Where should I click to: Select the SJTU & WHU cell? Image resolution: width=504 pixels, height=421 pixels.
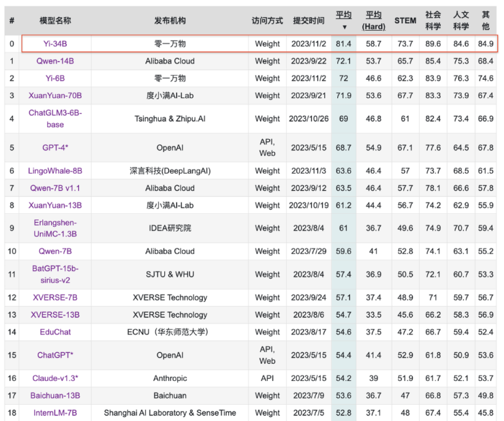tap(170, 275)
